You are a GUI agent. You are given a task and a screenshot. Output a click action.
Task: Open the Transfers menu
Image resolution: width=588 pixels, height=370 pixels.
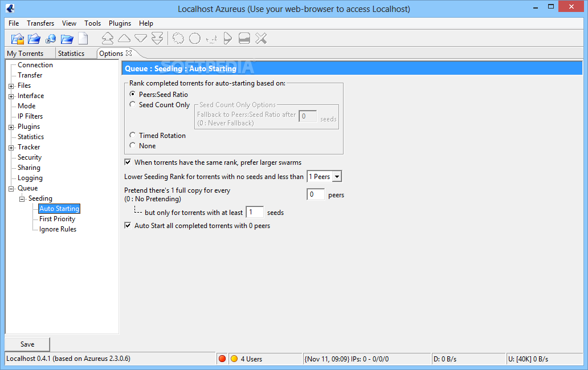40,23
